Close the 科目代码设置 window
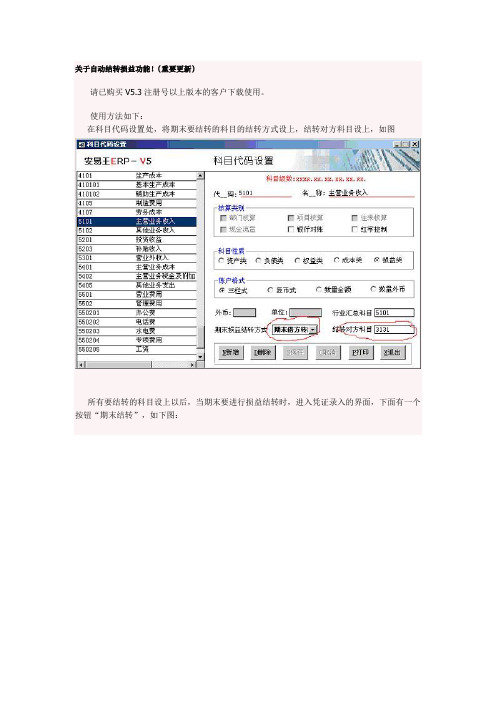Viewport: 496px width, 702px height. click(x=415, y=144)
